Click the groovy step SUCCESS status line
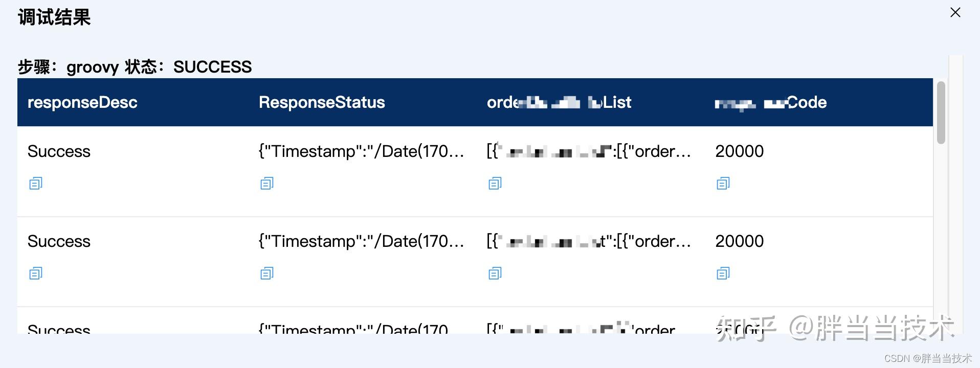 coord(135,67)
